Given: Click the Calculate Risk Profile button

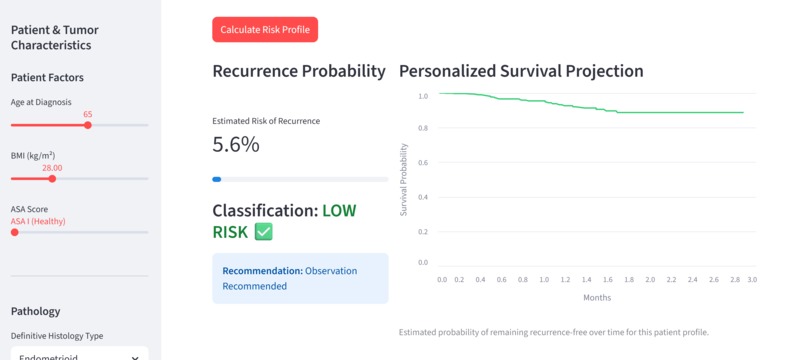Looking at the screenshot, I should 265,29.
